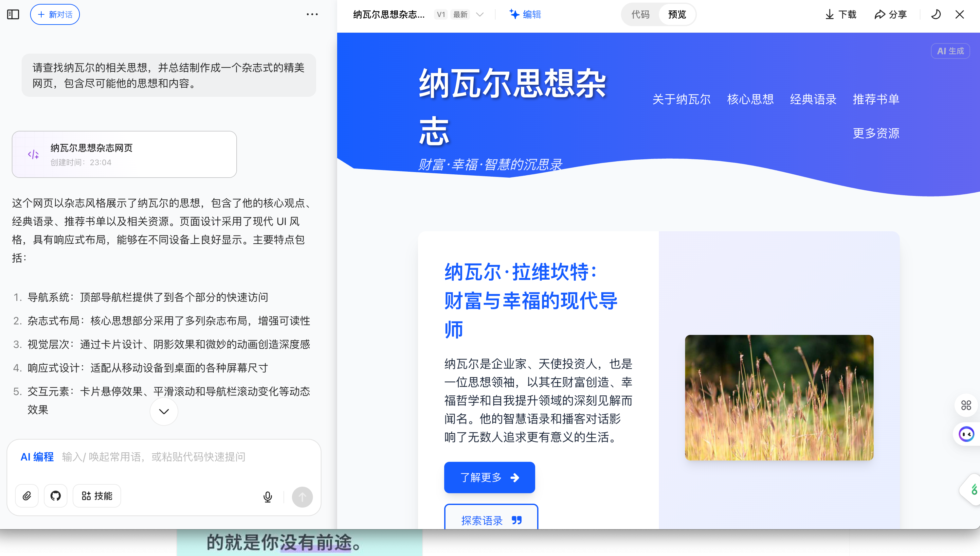Click the AI 生成 badge

pos(950,51)
